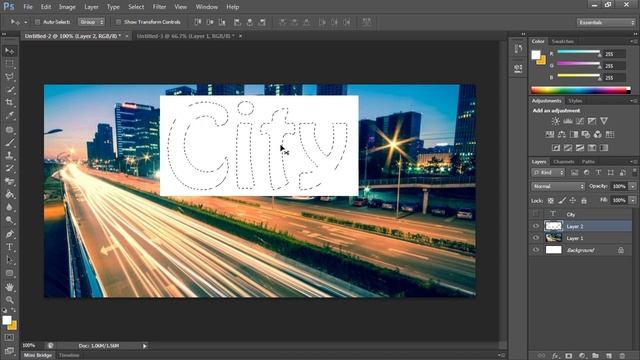Click the lock all padlock icon
Image resolution: width=640 pixels, height=360 pixels.
point(584,200)
